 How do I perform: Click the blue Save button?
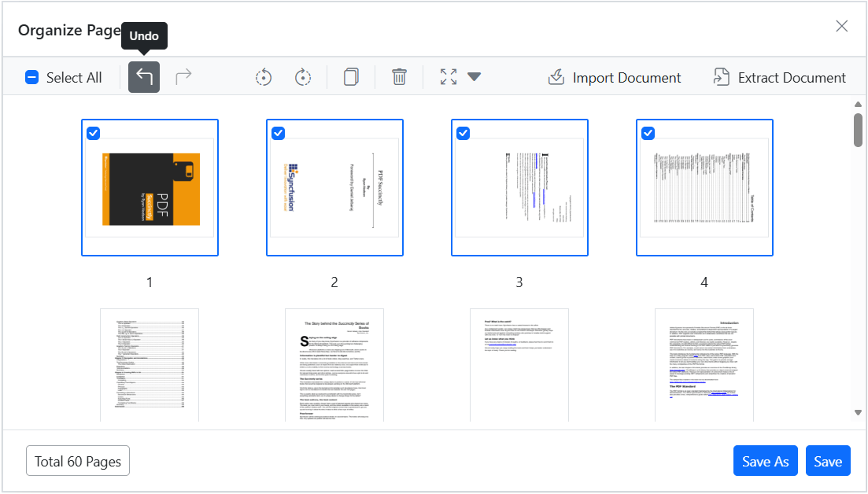click(828, 461)
